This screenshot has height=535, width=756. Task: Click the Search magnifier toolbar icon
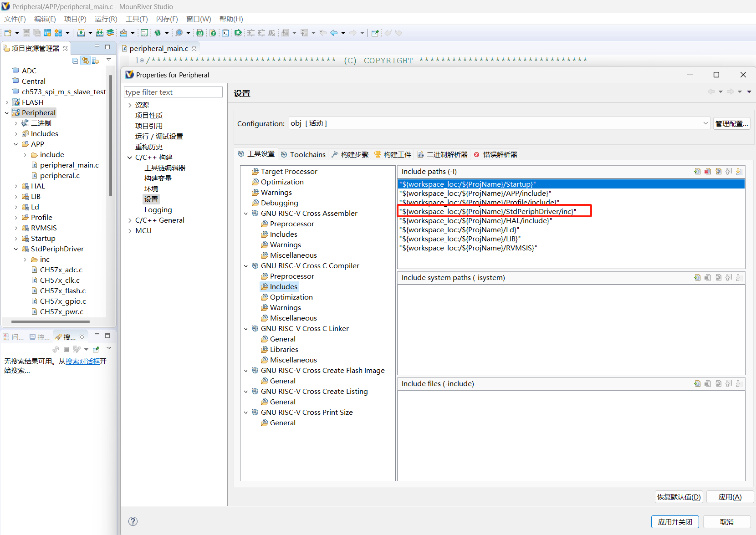click(x=179, y=33)
